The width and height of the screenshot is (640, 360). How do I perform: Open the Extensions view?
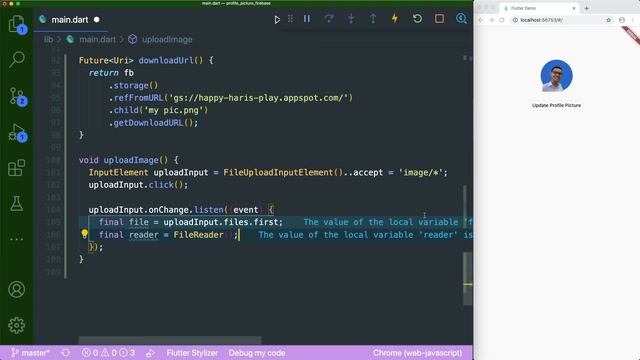pos(17,168)
